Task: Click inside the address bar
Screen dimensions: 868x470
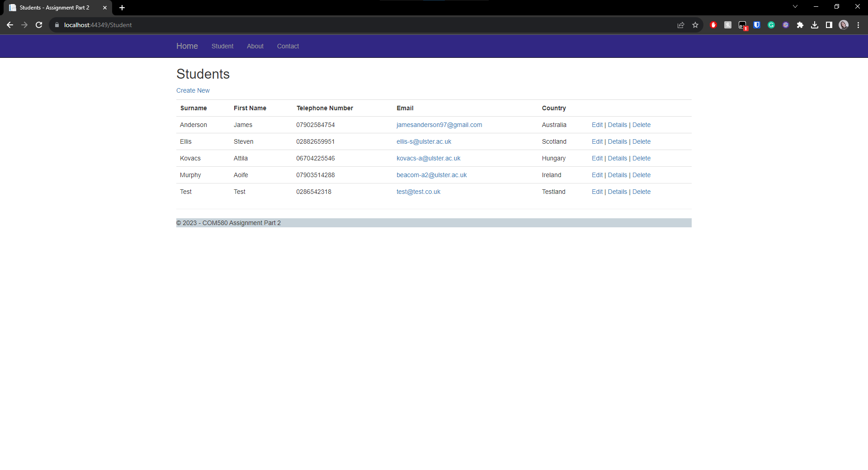Action: pos(181,25)
